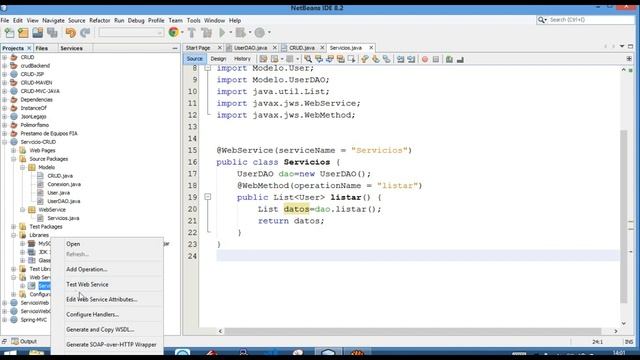Expand the Spring-MVC project node

tap(4, 320)
